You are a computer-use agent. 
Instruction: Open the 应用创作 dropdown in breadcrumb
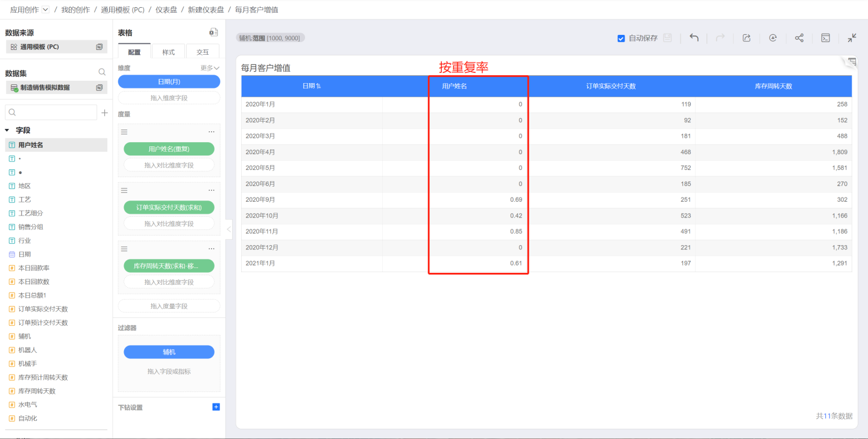tap(46, 10)
